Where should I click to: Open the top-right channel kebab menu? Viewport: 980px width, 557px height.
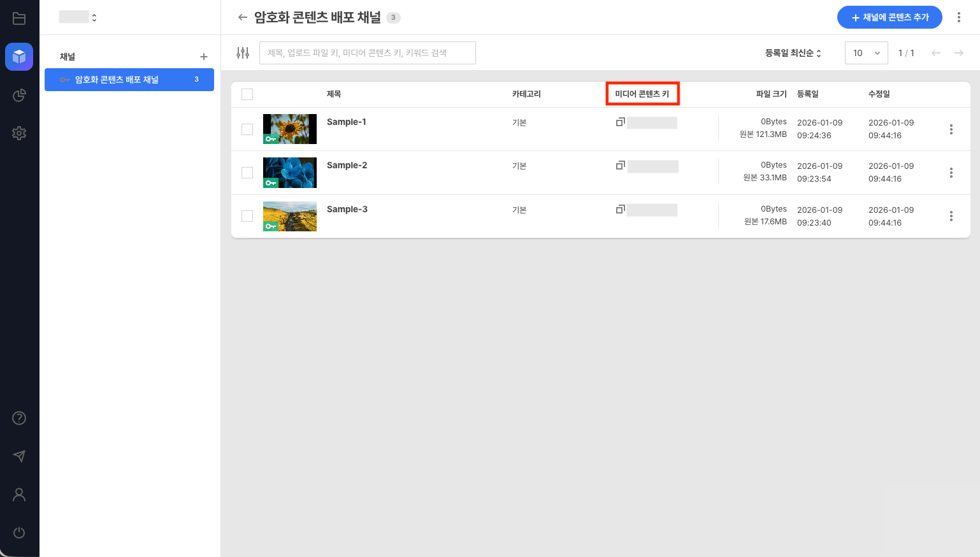coord(958,17)
